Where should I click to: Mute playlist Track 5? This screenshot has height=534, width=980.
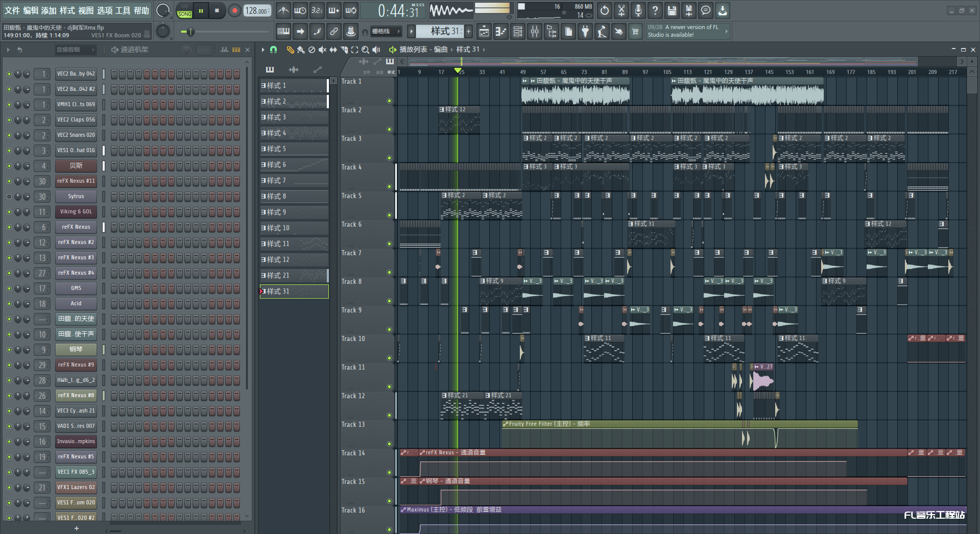coord(389,215)
